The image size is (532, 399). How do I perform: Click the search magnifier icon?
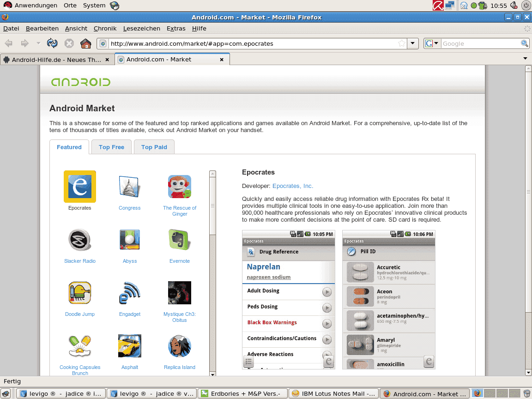pyautogui.click(x=525, y=43)
